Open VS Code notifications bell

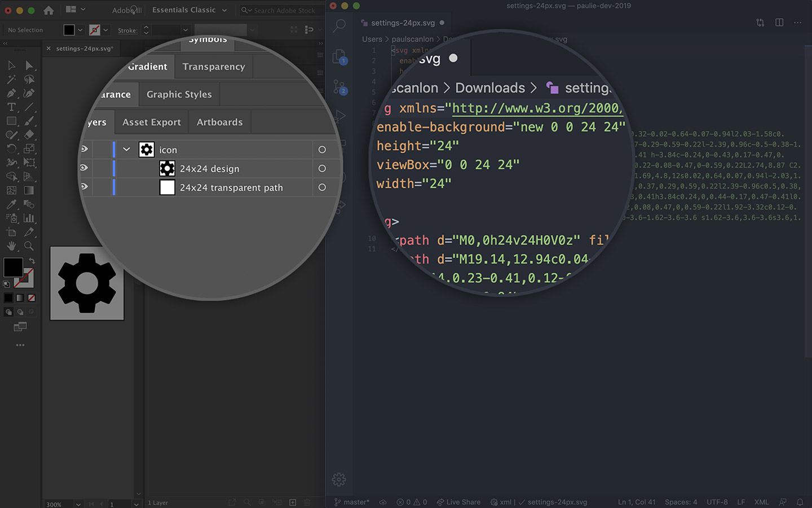click(x=800, y=502)
